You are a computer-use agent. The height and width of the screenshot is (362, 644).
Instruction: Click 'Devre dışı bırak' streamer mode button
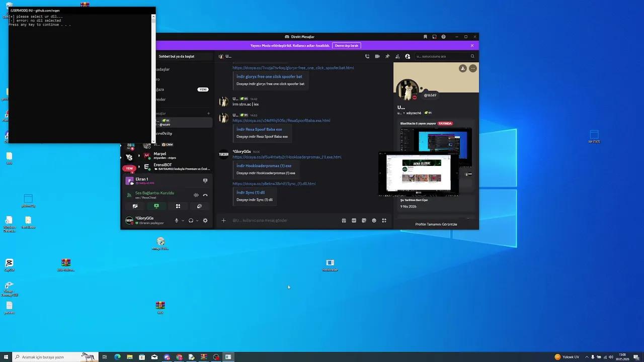pyautogui.click(x=347, y=45)
